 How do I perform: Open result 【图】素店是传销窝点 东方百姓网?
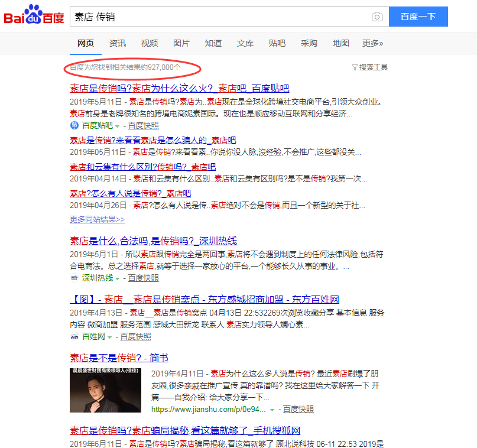[x=205, y=299]
